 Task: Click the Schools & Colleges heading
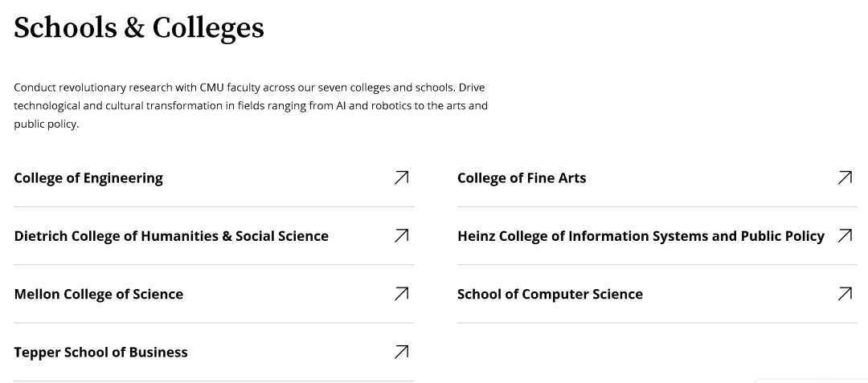coord(139,27)
